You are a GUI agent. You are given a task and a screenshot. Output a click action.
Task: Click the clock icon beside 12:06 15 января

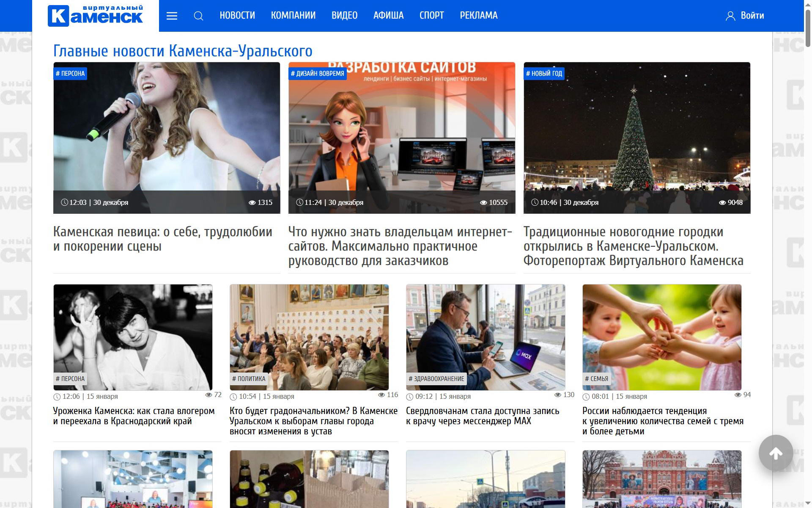(x=57, y=397)
